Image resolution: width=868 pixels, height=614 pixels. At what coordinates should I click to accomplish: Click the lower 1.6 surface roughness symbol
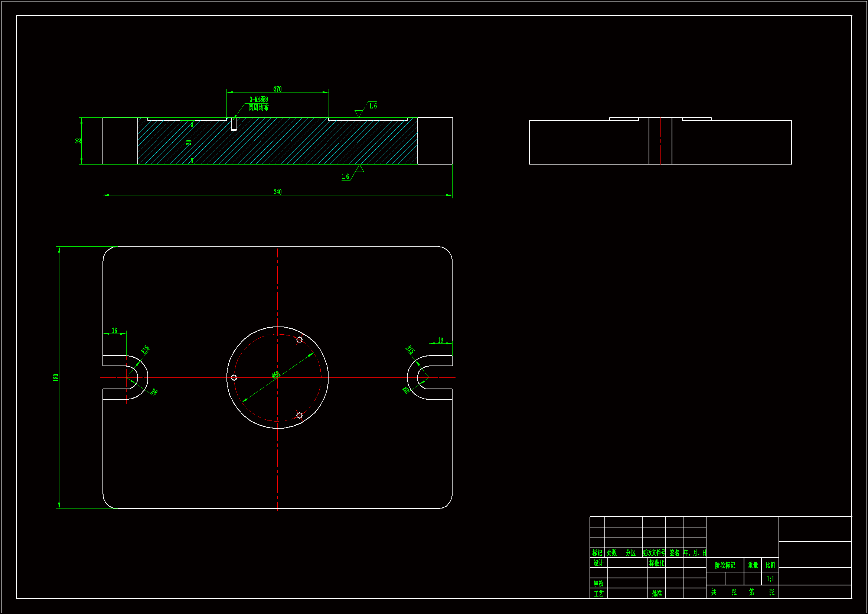(x=345, y=176)
